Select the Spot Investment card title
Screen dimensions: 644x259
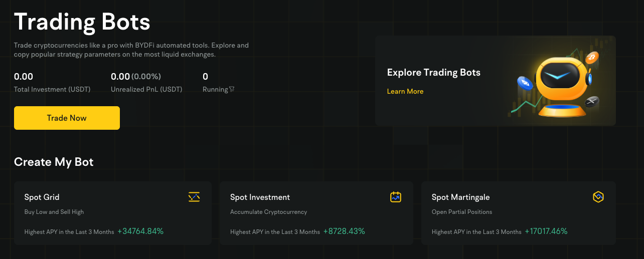[x=260, y=197]
